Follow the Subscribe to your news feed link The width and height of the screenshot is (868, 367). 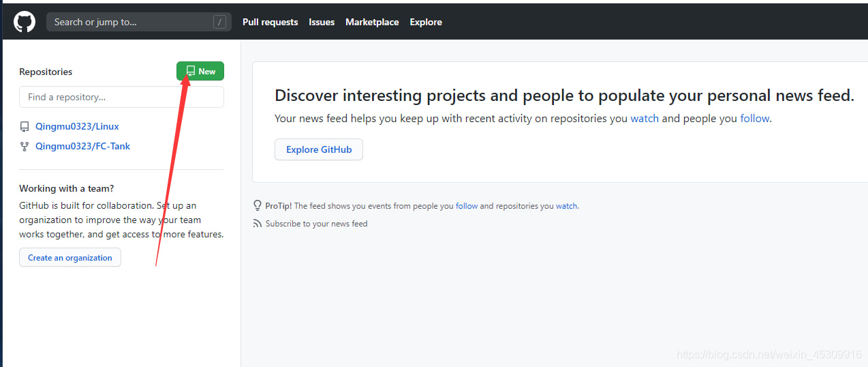316,224
